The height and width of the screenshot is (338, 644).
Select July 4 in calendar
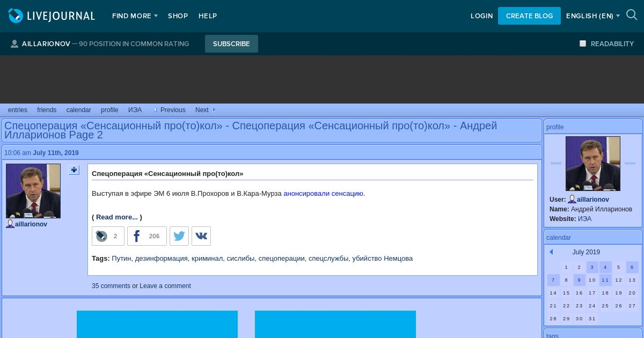pyautogui.click(x=605, y=267)
